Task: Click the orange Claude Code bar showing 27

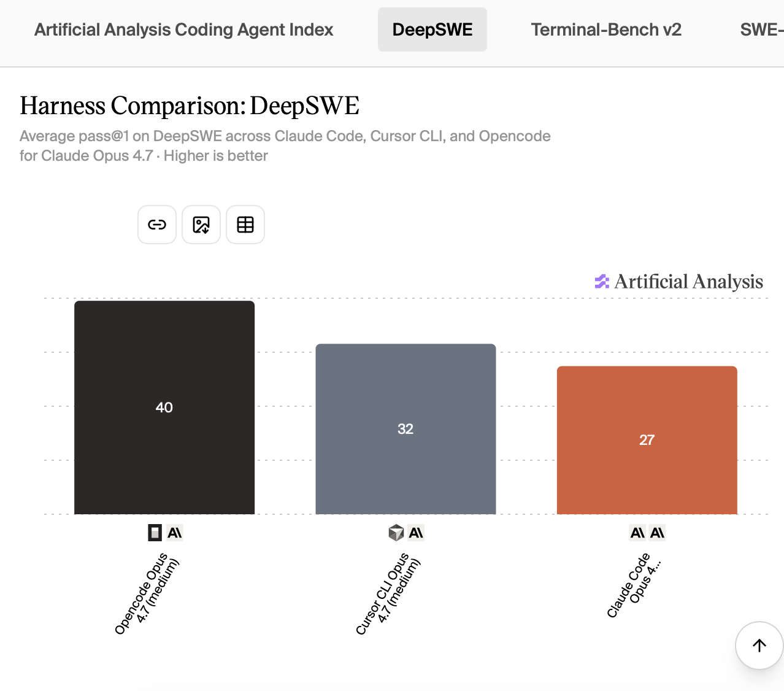Action: pos(647,440)
